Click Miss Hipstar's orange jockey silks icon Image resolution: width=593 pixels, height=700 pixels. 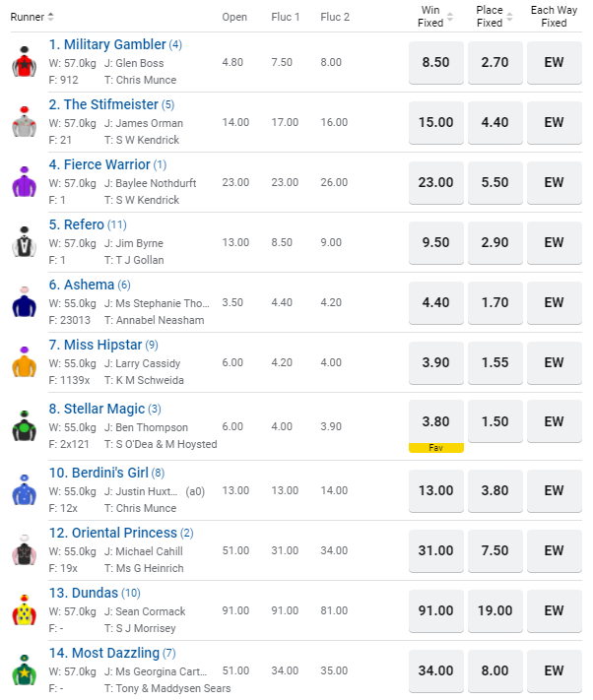[25, 362]
